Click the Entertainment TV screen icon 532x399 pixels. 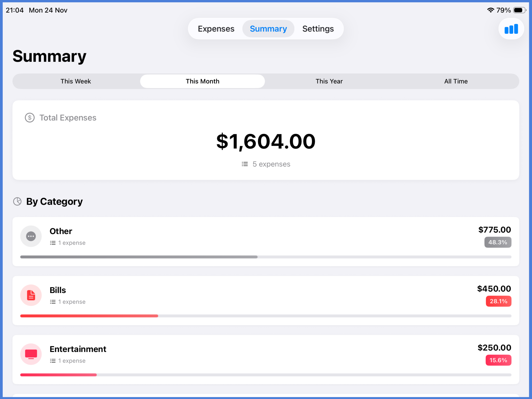[x=31, y=354]
